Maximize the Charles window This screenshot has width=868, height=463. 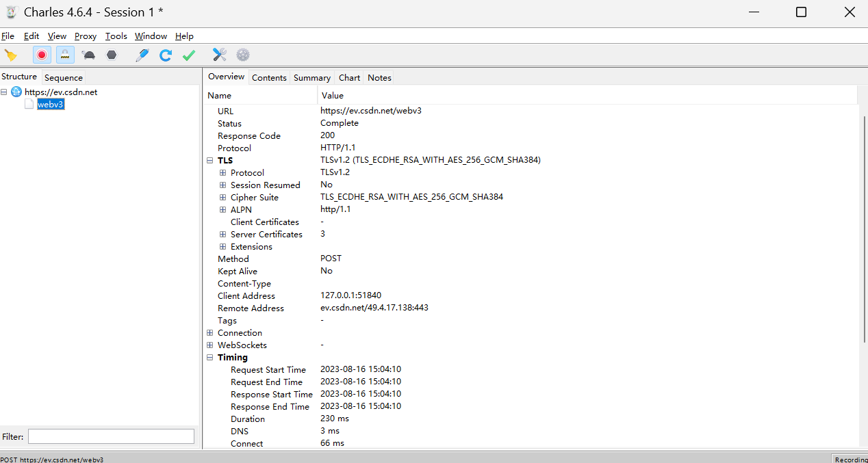[x=801, y=12]
